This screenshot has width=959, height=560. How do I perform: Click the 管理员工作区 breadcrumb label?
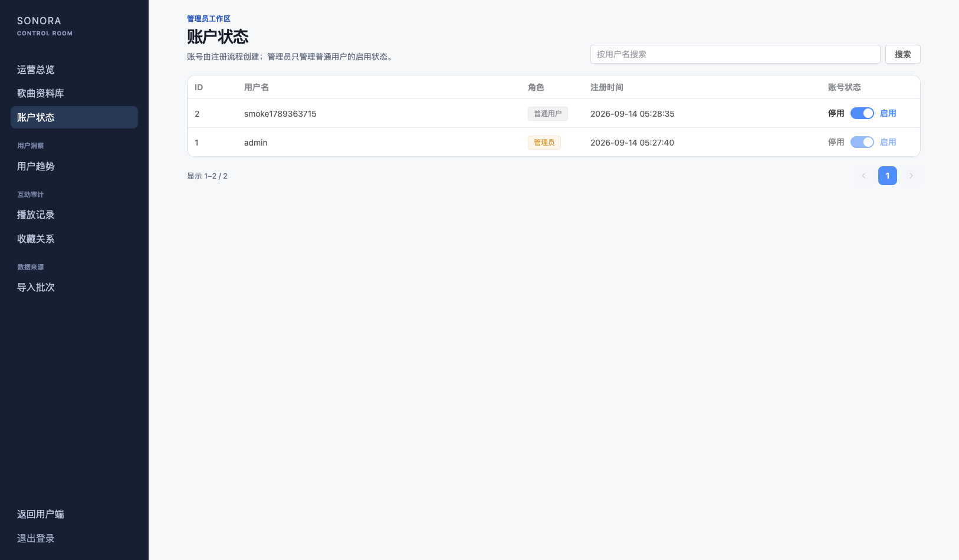click(x=209, y=19)
